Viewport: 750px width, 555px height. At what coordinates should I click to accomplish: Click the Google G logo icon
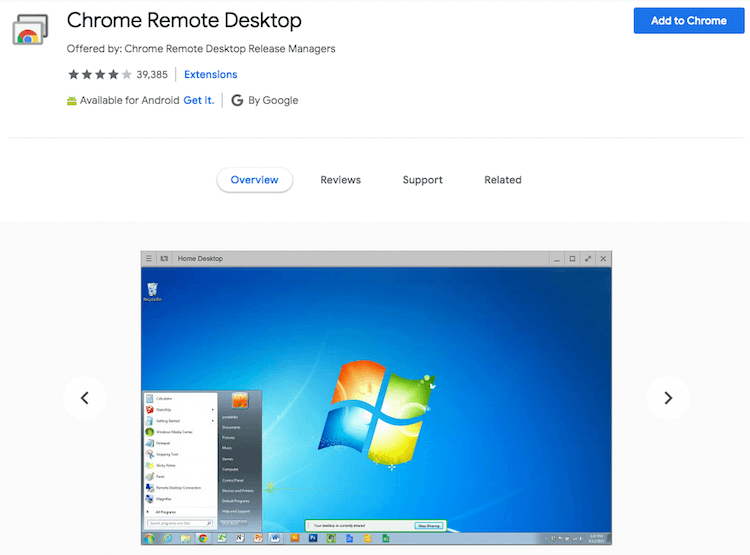click(x=237, y=100)
